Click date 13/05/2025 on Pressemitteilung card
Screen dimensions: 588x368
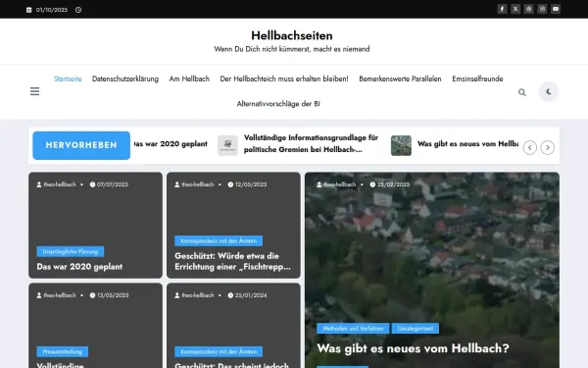pos(113,295)
